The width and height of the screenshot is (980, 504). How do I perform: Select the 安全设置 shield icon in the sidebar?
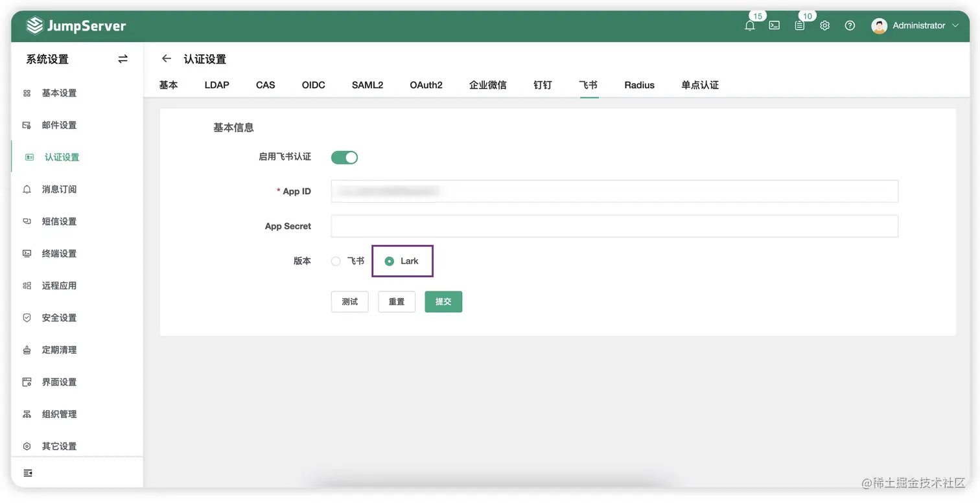tap(27, 317)
